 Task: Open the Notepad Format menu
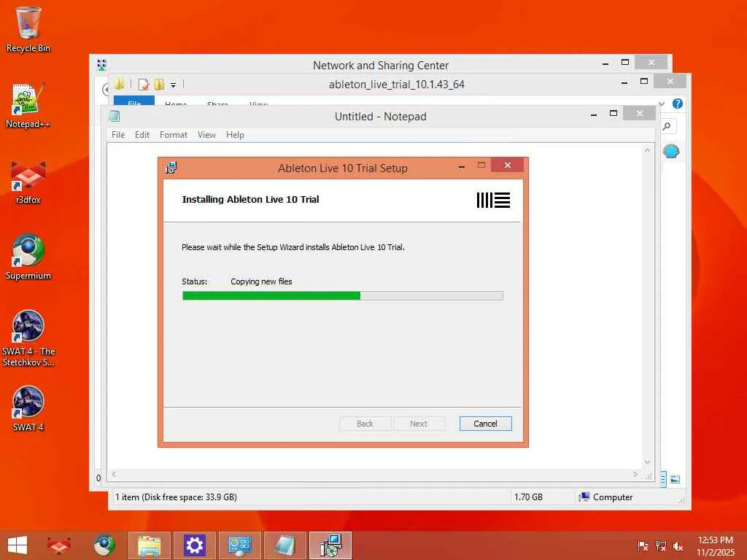[174, 135]
